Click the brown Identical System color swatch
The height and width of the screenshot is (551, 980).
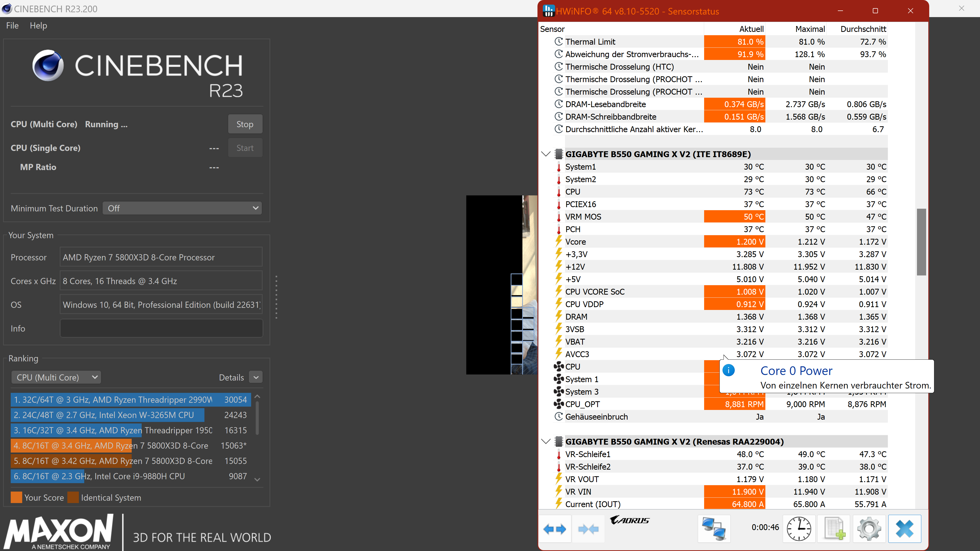[x=73, y=497]
